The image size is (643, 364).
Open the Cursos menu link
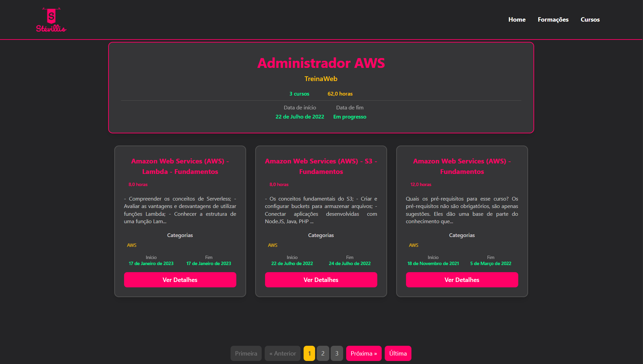click(590, 20)
